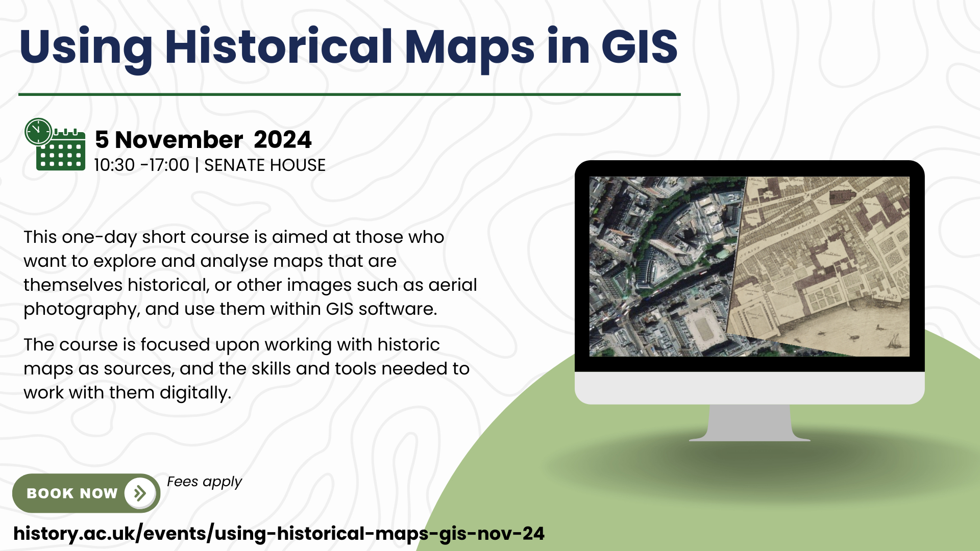980x551 pixels.
Task: Click the double chevron arrow circle
Action: pyautogui.click(x=139, y=493)
